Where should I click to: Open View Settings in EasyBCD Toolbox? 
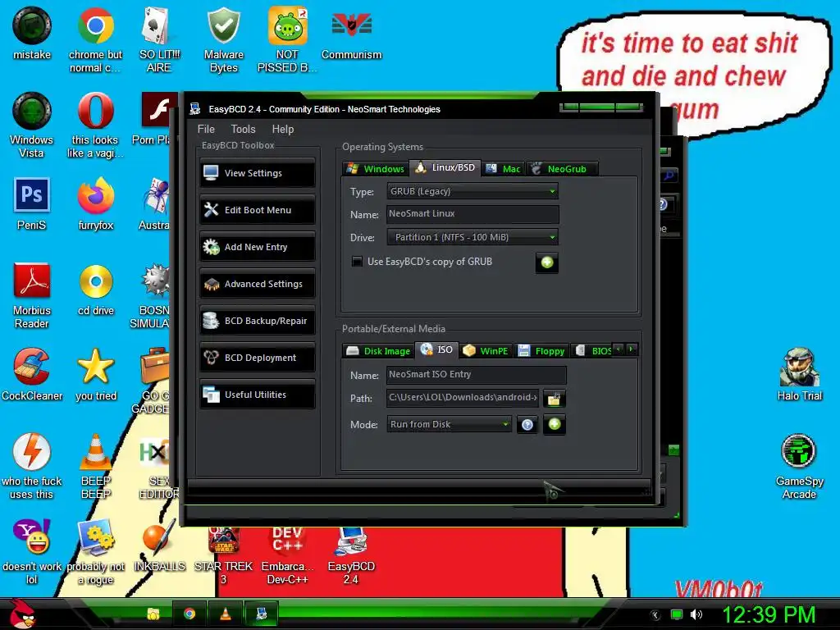tap(258, 173)
